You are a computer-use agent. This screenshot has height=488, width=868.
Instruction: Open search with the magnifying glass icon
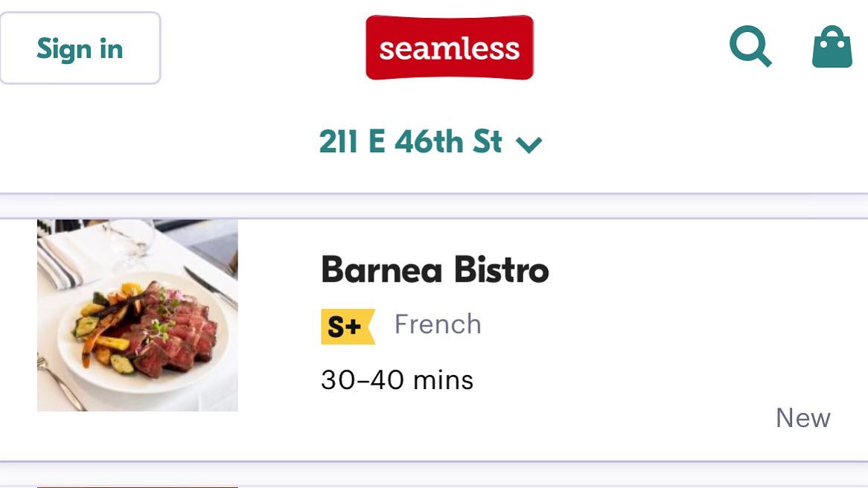click(750, 46)
